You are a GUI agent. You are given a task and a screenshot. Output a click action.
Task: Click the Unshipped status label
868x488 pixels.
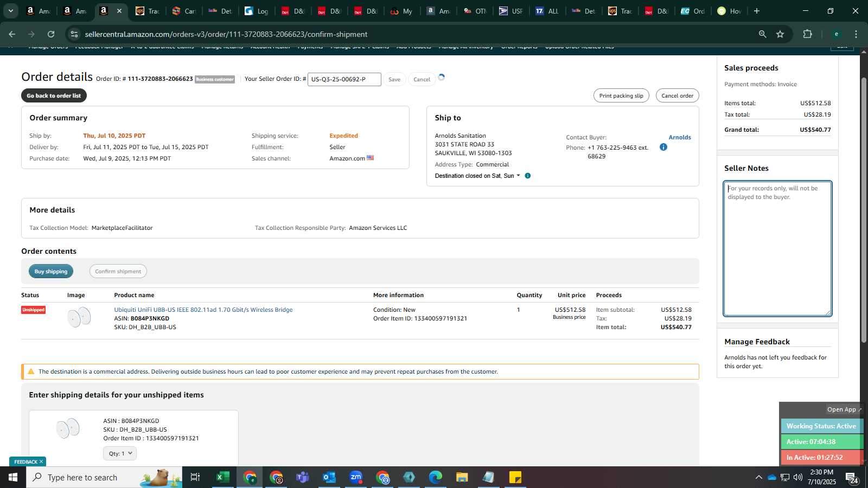pos(33,310)
